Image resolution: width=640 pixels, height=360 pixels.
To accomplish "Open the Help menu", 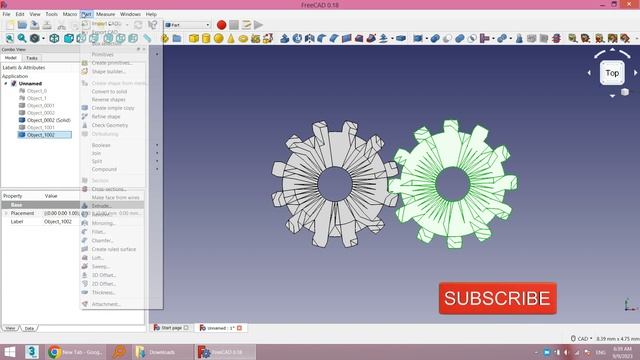I will pyautogui.click(x=151, y=14).
